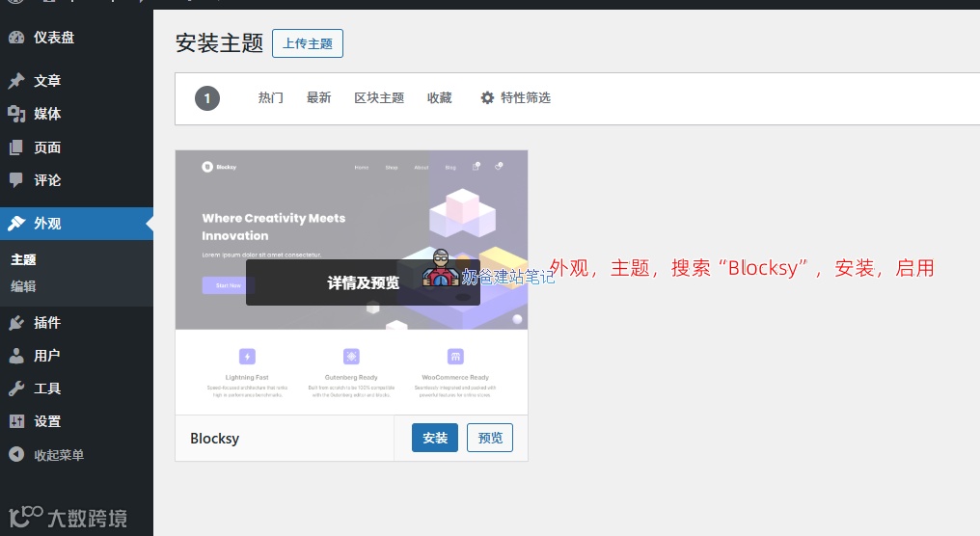Click the Pages icon (页面)

(x=16, y=147)
